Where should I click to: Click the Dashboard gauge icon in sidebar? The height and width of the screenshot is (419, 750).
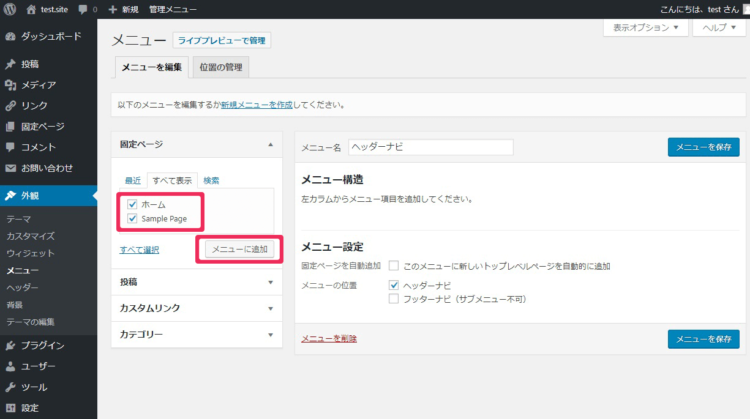coord(10,37)
